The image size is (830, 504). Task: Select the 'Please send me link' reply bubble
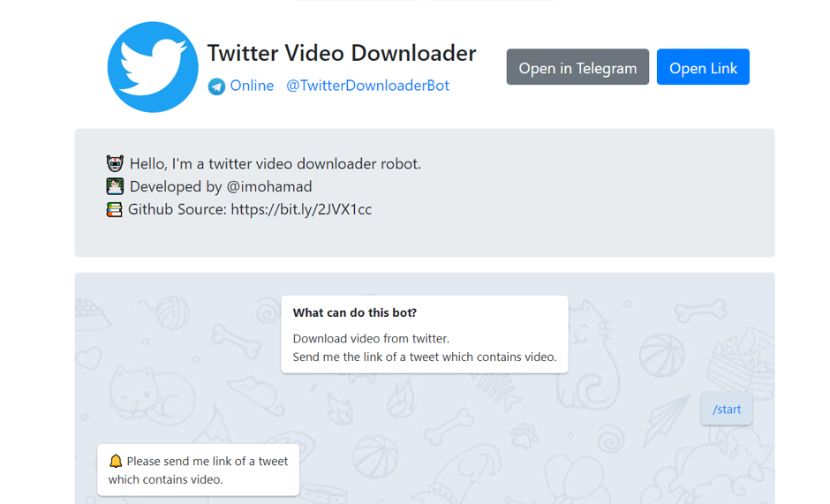pyautogui.click(x=199, y=470)
